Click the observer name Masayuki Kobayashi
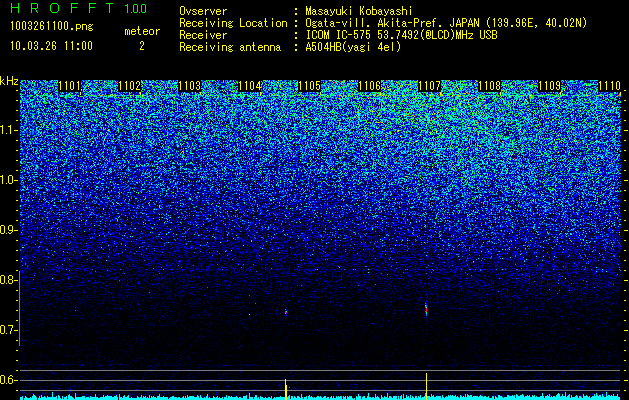 (359, 11)
